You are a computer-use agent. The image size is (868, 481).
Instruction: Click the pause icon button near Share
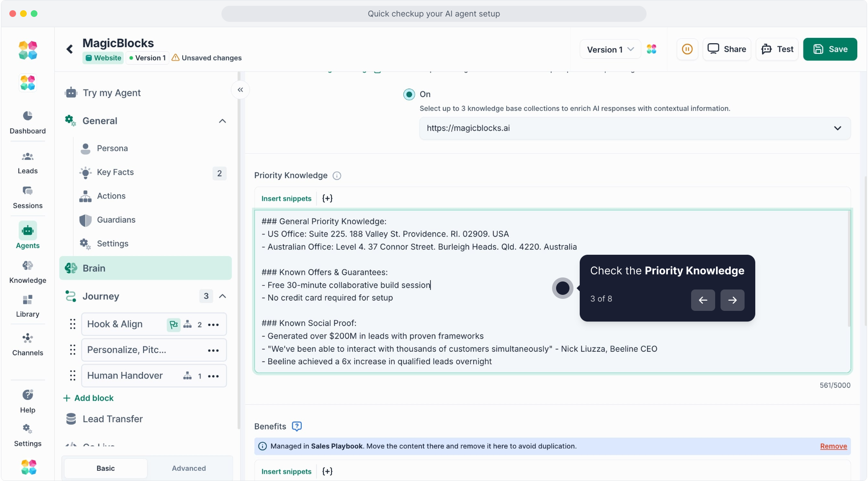click(x=687, y=49)
